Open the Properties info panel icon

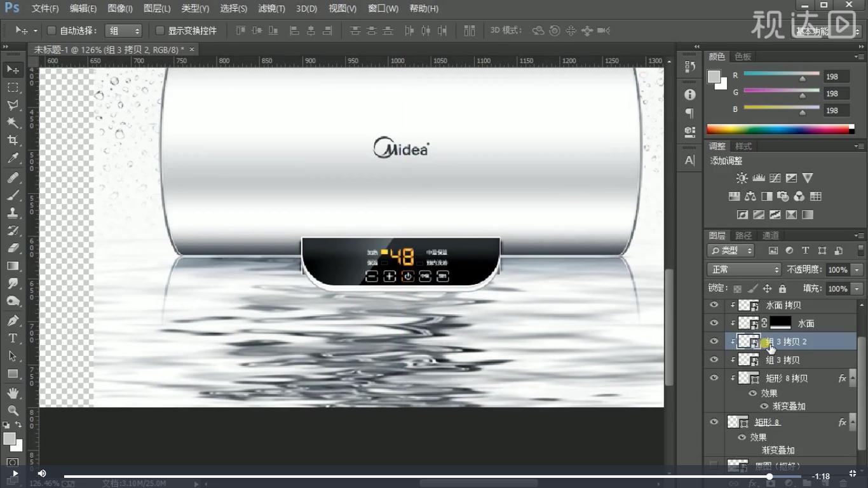(690, 94)
